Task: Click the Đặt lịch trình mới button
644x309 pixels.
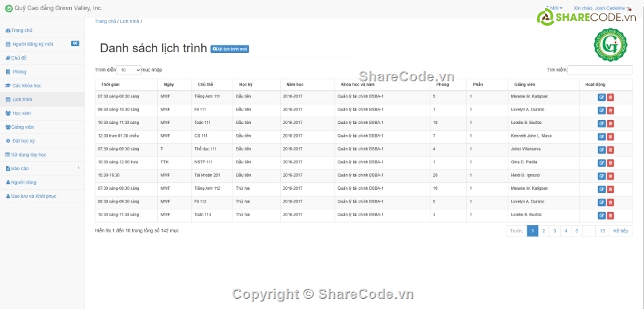Action: point(230,49)
